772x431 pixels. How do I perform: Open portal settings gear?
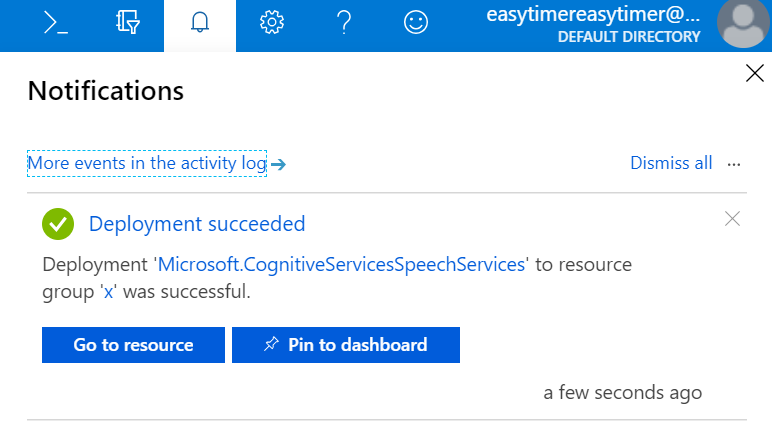click(x=271, y=25)
